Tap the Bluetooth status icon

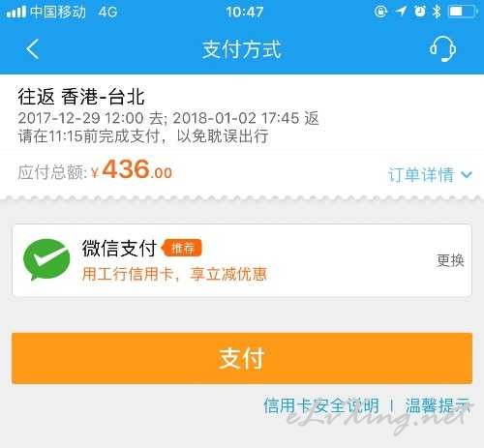437,12
